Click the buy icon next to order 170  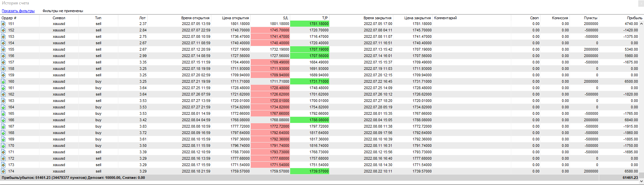click(3, 146)
